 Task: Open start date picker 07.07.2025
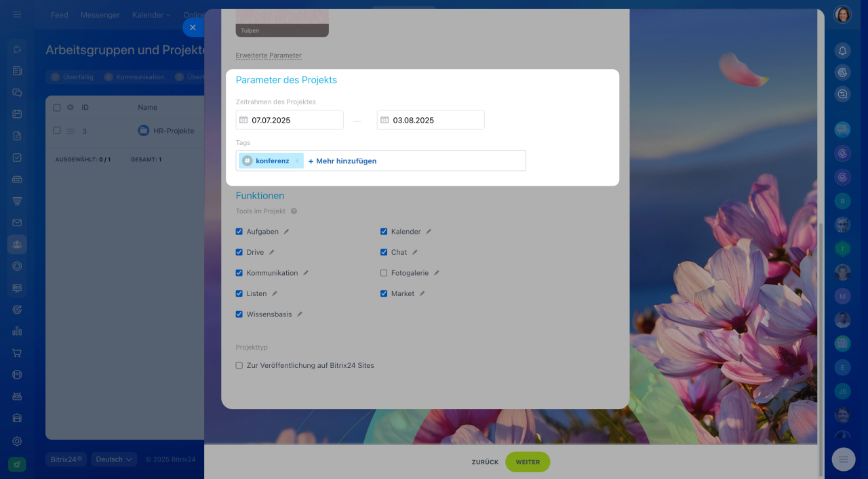point(290,120)
